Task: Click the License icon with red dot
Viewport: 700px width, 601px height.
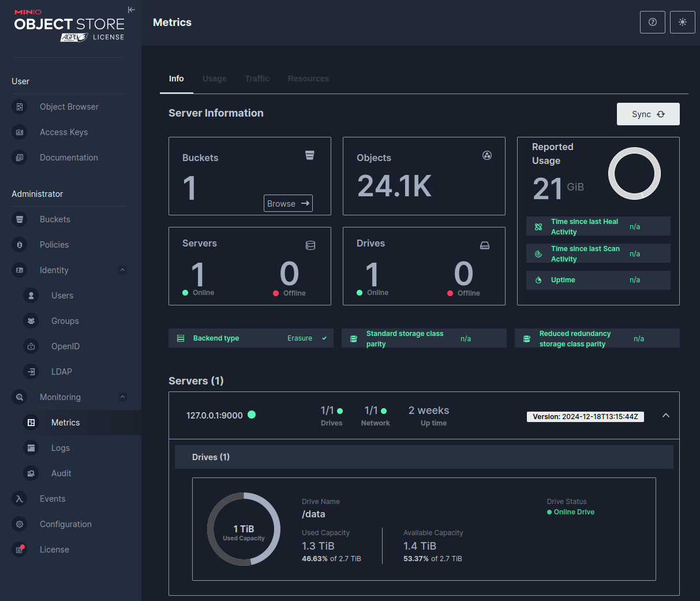Action: pos(20,550)
